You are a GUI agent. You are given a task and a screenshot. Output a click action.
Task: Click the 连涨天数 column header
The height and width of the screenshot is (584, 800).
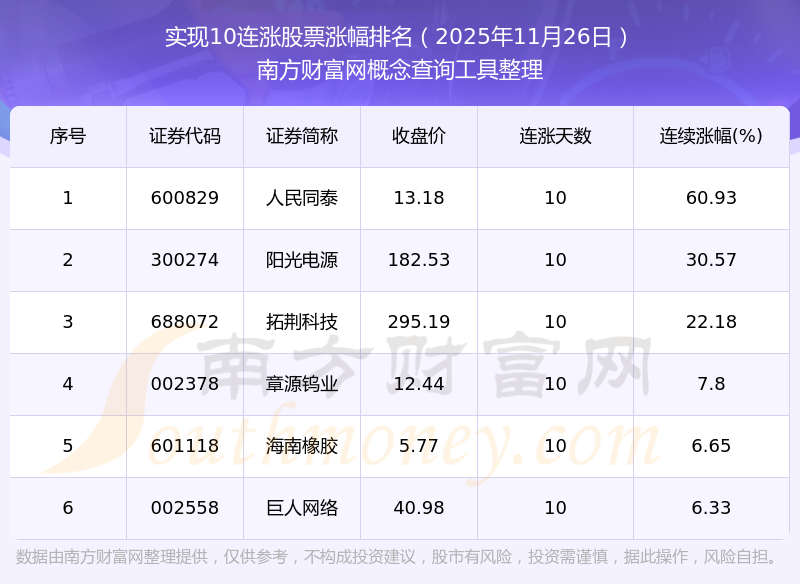pos(555,136)
